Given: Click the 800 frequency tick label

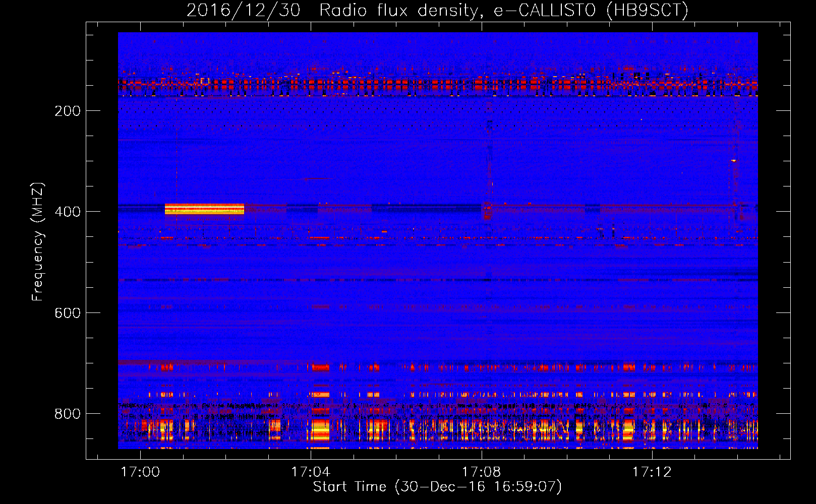Looking at the screenshot, I should 68,414.
